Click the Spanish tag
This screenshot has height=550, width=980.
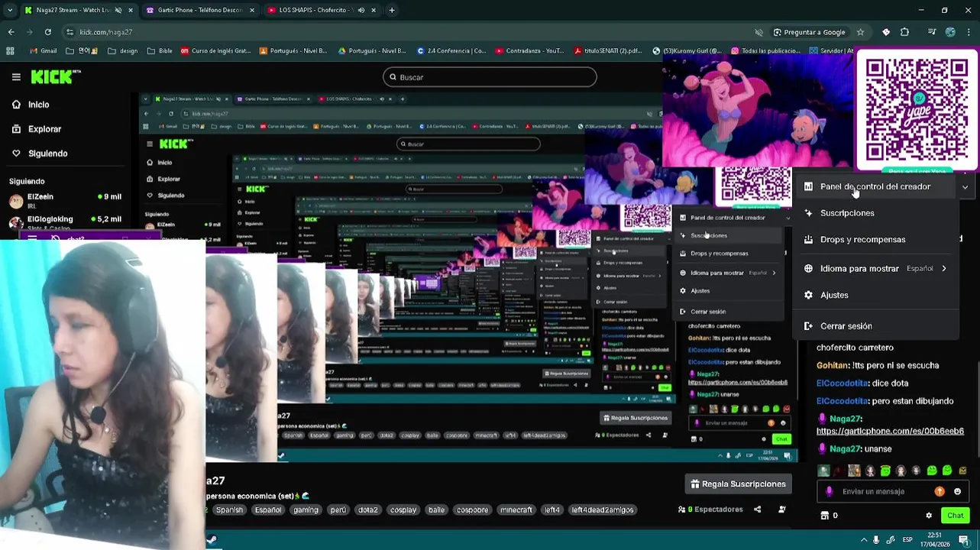[229, 510]
